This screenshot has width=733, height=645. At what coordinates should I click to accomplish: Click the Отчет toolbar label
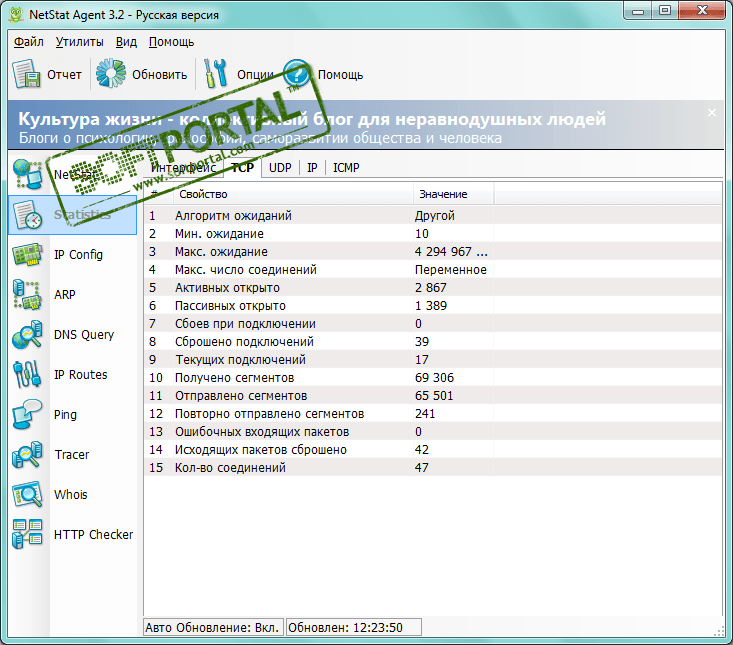click(64, 75)
